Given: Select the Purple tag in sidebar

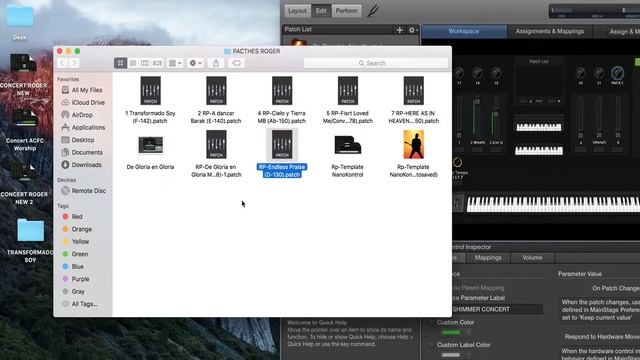Looking at the screenshot, I should coord(76,279).
